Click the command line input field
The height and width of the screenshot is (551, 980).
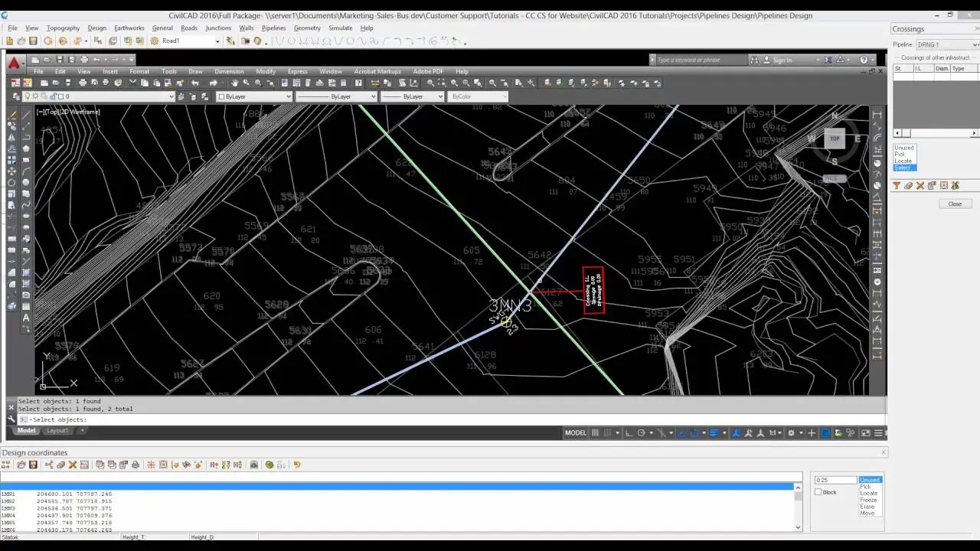[x=452, y=419]
